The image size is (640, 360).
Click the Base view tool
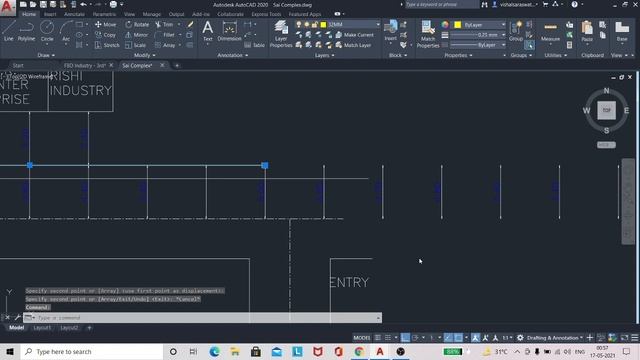(x=622, y=31)
